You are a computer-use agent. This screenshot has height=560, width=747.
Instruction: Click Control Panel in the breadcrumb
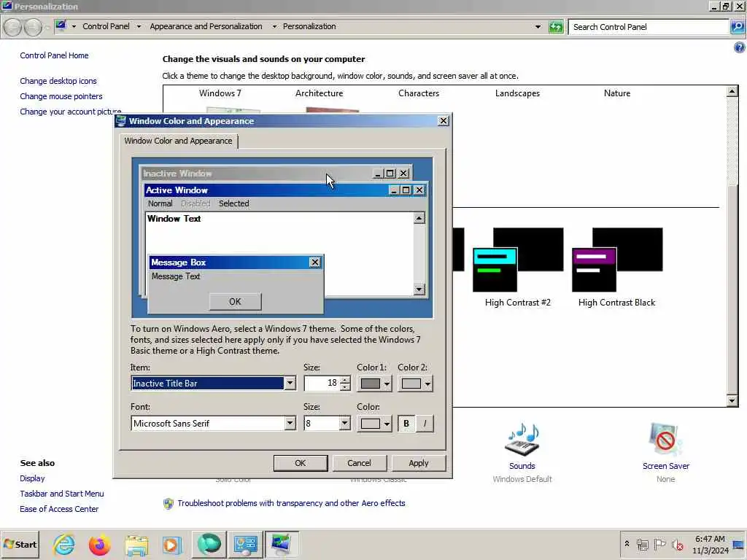point(106,27)
